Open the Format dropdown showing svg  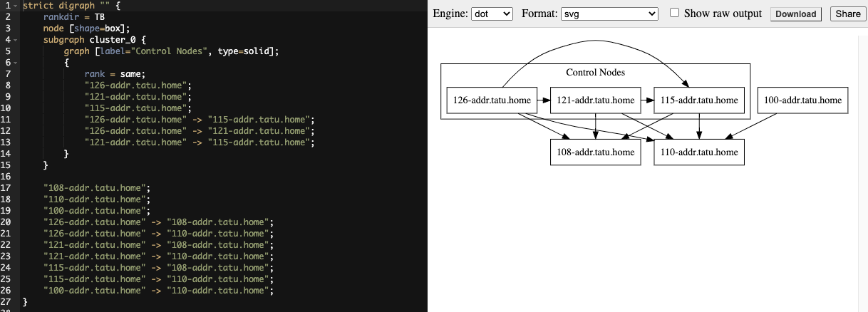click(609, 14)
